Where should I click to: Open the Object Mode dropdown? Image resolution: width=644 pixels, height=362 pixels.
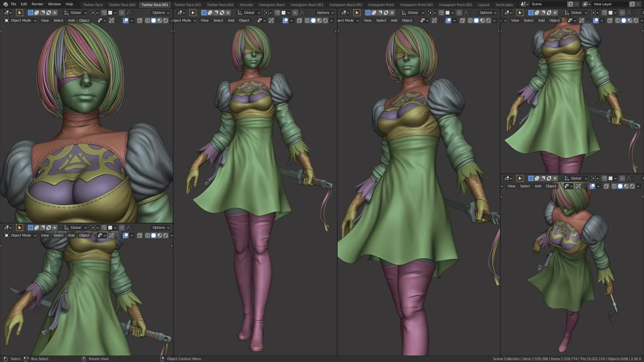pos(19,21)
